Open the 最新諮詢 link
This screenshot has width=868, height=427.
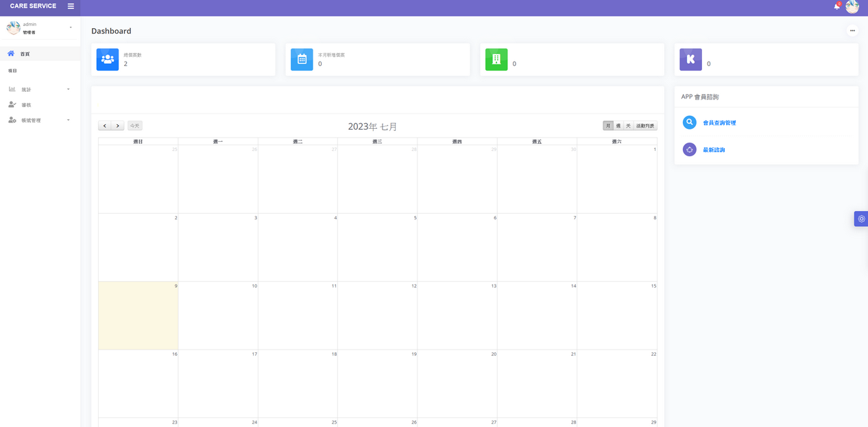(x=714, y=150)
